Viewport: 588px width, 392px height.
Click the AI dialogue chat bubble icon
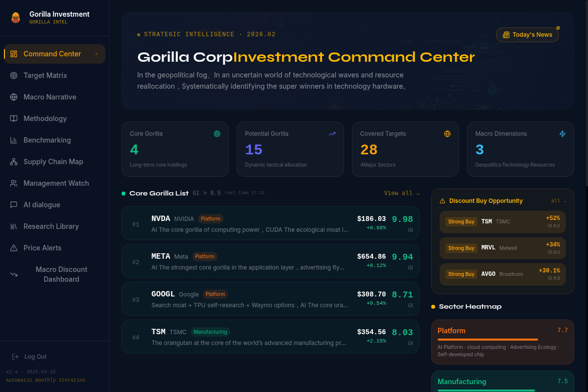(x=14, y=205)
